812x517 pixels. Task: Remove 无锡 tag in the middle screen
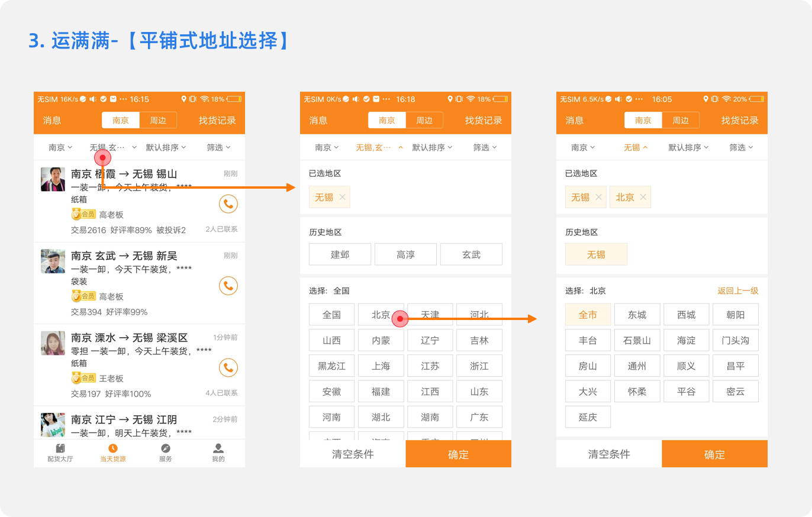[x=342, y=197]
